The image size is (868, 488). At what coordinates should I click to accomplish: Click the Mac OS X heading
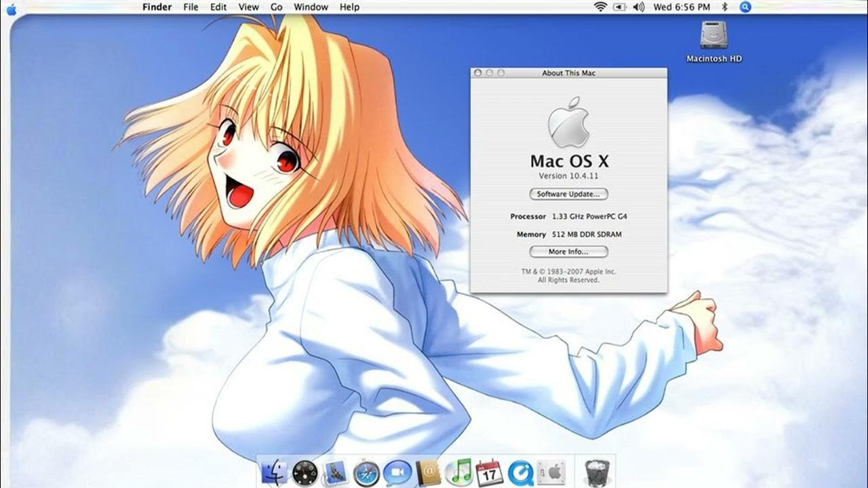coord(569,161)
